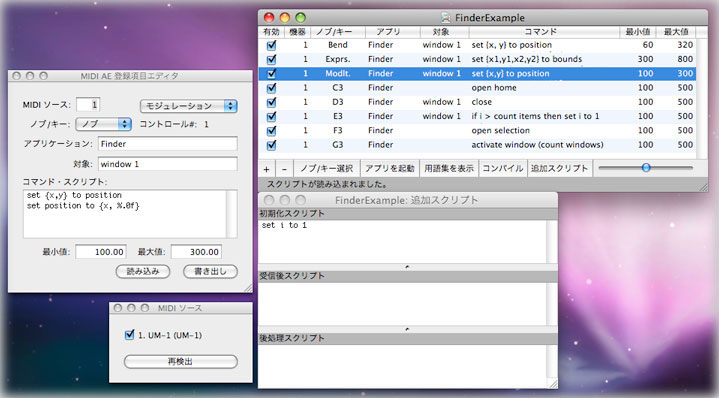Open the モジュレーション dropdown
719x398 pixels.
(188, 106)
